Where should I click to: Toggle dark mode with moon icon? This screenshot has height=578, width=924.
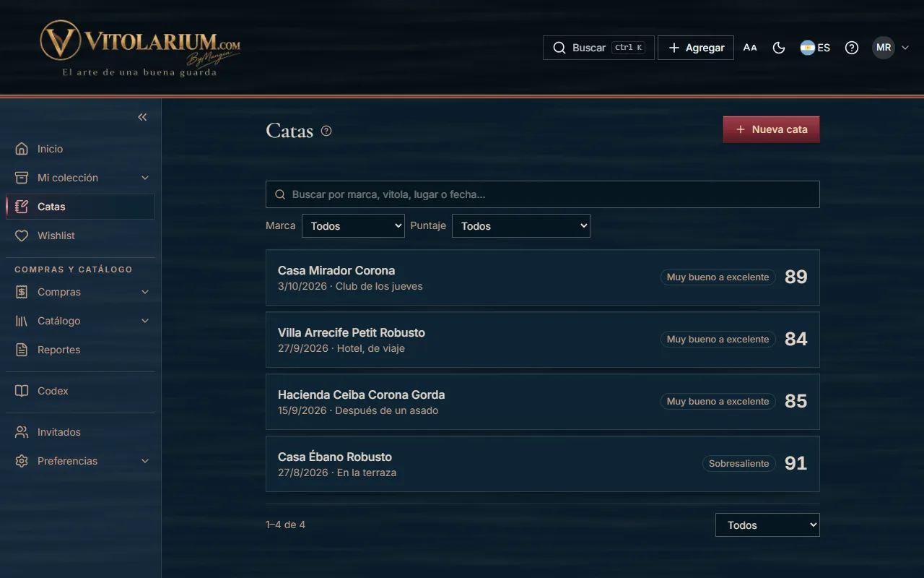point(779,48)
